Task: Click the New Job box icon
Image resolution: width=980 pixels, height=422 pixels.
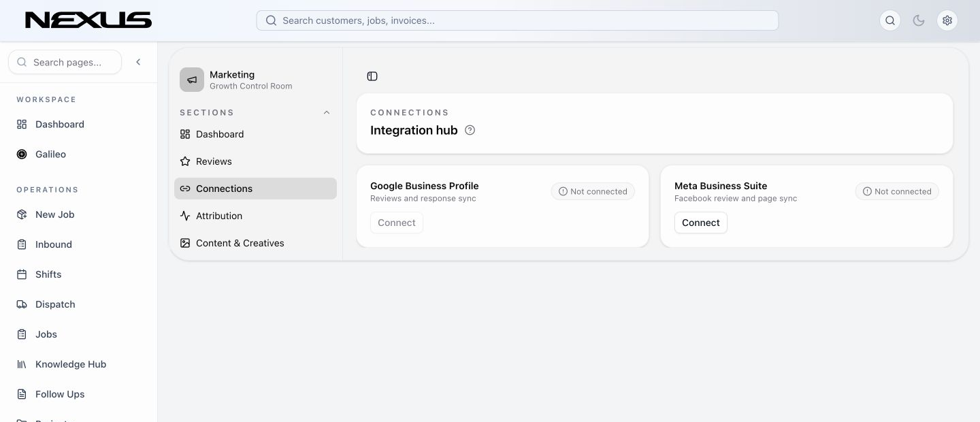Action: [x=22, y=214]
